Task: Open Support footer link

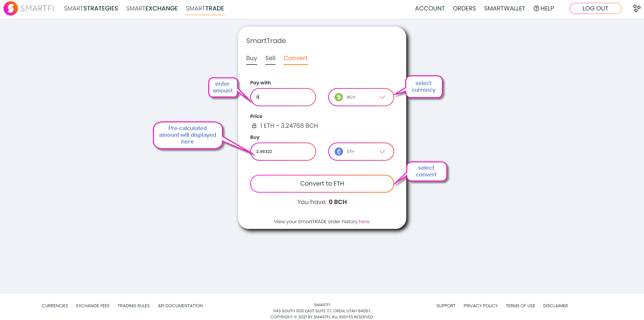Action: (446, 306)
